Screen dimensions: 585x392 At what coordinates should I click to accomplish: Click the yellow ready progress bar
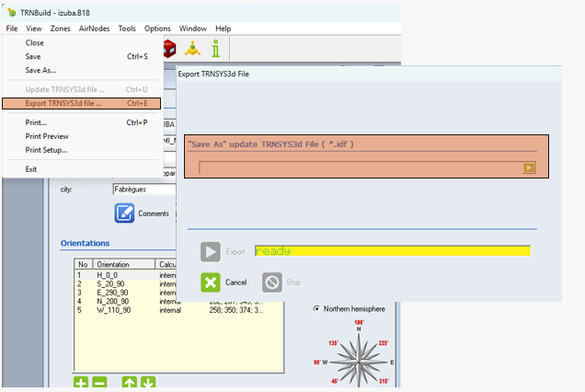[392, 250]
